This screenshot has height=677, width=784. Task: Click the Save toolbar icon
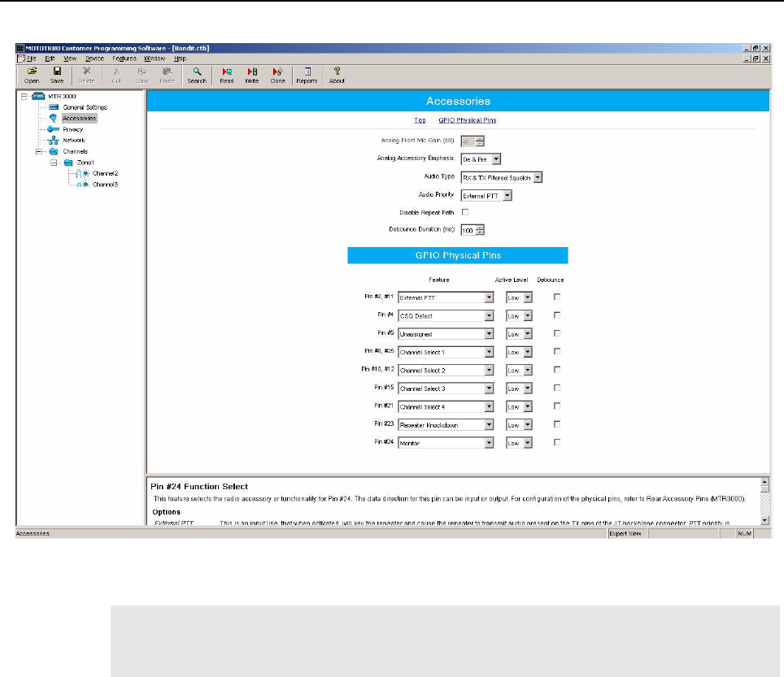57,76
